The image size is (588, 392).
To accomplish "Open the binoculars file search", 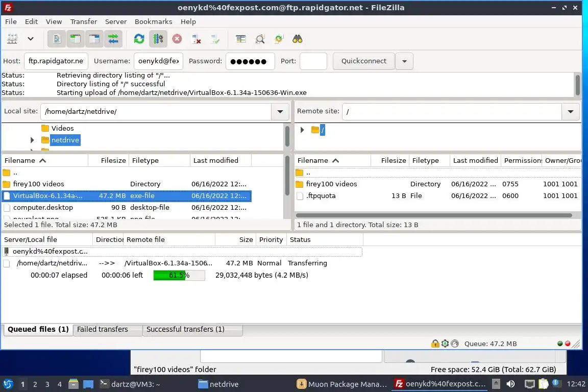I will click(x=298, y=39).
